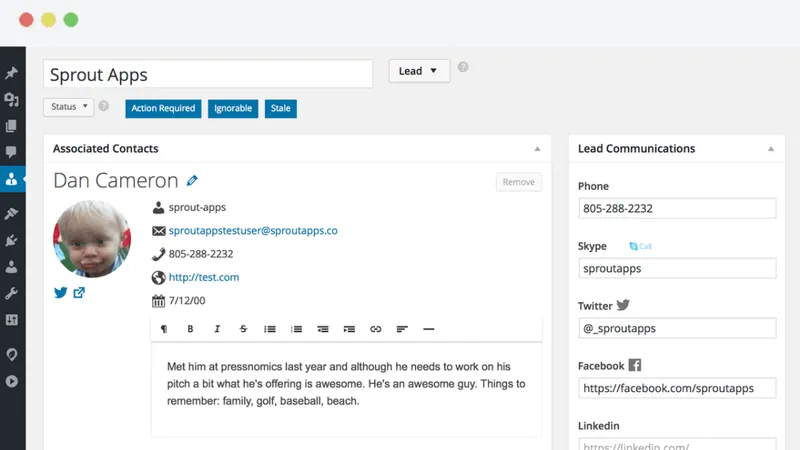Insert a bulleted list
Screen dimensions: 800x450
point(270,329)
